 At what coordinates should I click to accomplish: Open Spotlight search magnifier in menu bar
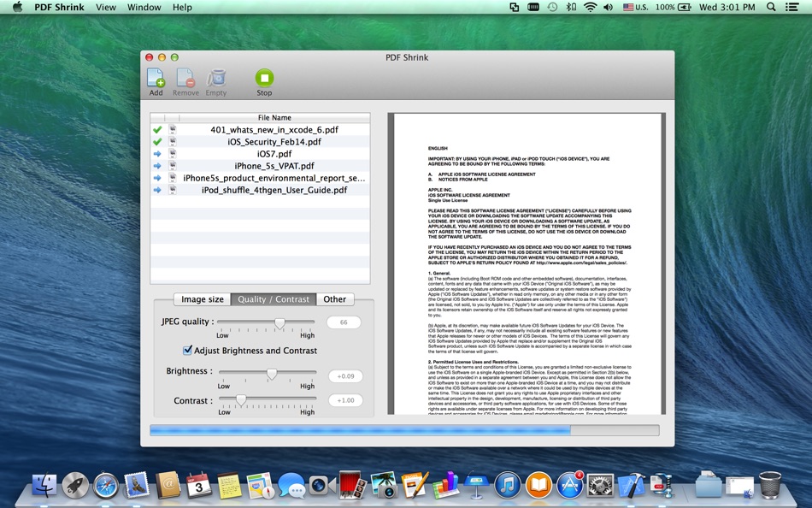(771, 7)
